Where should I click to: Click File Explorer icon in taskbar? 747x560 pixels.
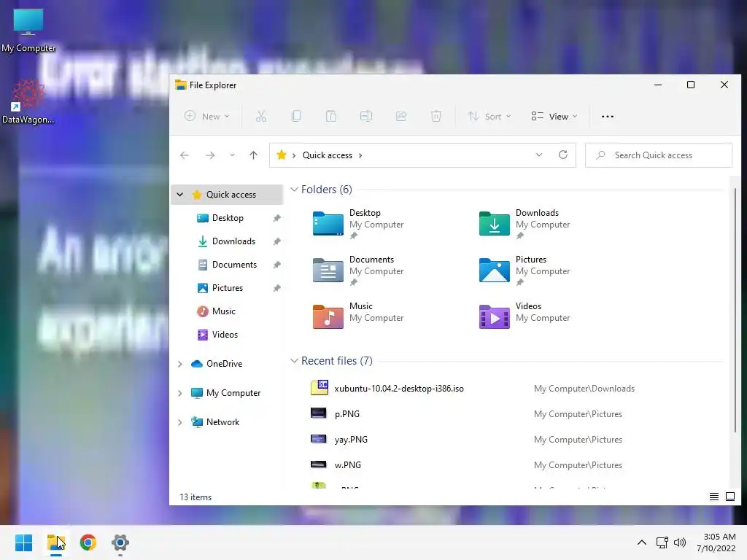pos(56,542)
